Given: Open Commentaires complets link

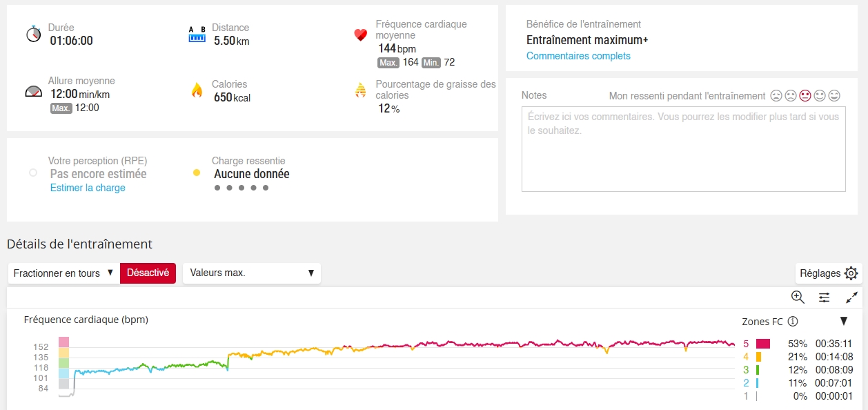Looking at the screenshot, I should [x=578, y=56].
